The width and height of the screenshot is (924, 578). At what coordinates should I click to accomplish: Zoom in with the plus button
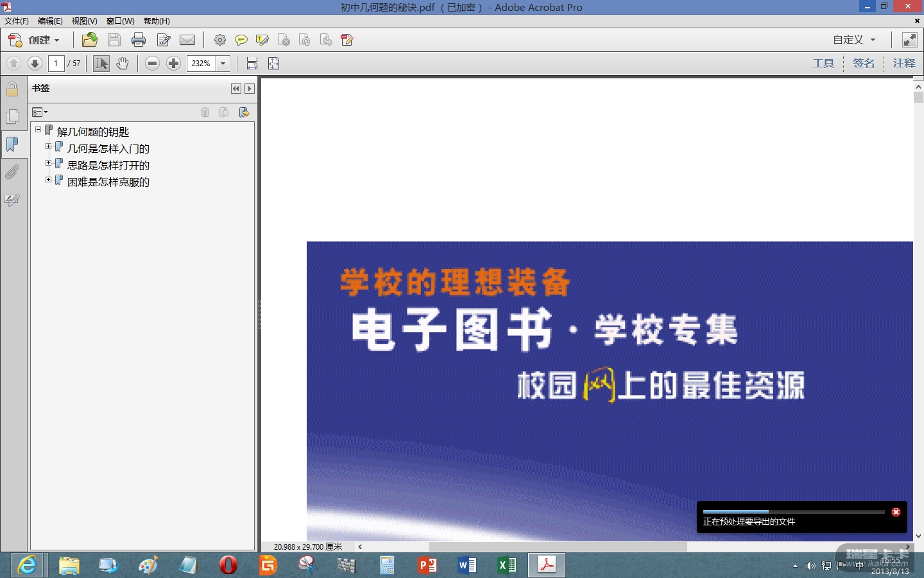tap(173, 63)
